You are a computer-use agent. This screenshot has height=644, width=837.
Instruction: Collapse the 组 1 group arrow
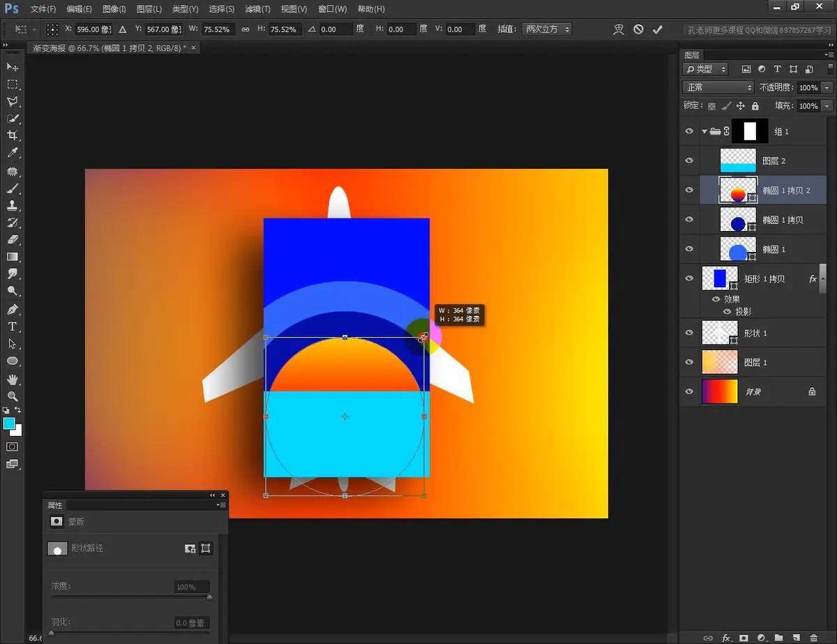point(705,131)
